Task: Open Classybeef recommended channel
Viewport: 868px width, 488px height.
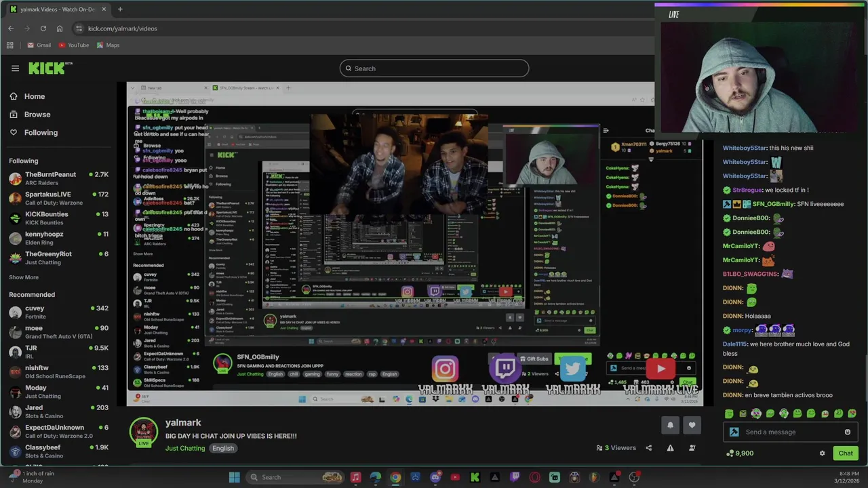Action: click(x=58, y=451)
